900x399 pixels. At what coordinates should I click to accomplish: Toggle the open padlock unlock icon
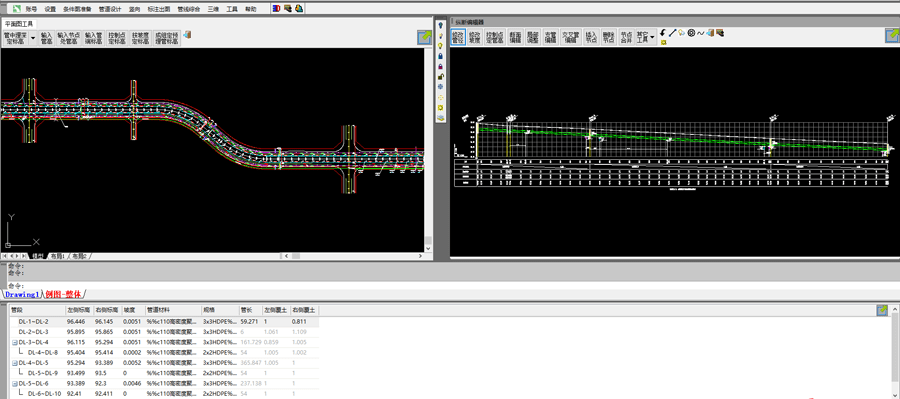[x=440, y=76]
